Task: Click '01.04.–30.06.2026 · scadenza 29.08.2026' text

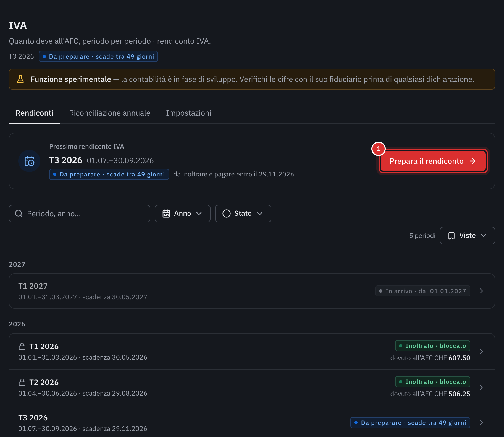Action: pyautogui.click(x=83, y=393)
